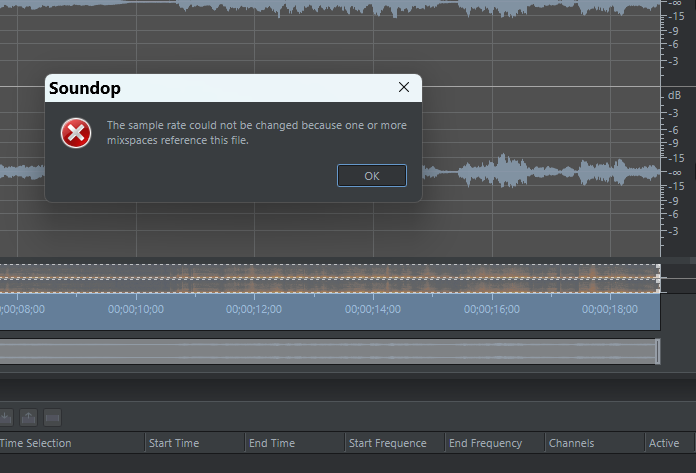Click the 00;00;10;00 timeline label

136,309
